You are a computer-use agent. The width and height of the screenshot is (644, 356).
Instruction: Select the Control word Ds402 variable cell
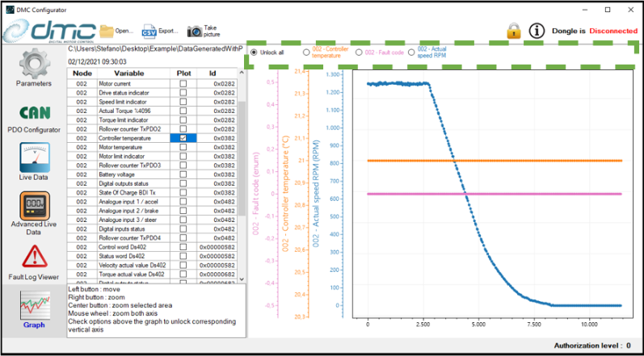click(133, 247)
